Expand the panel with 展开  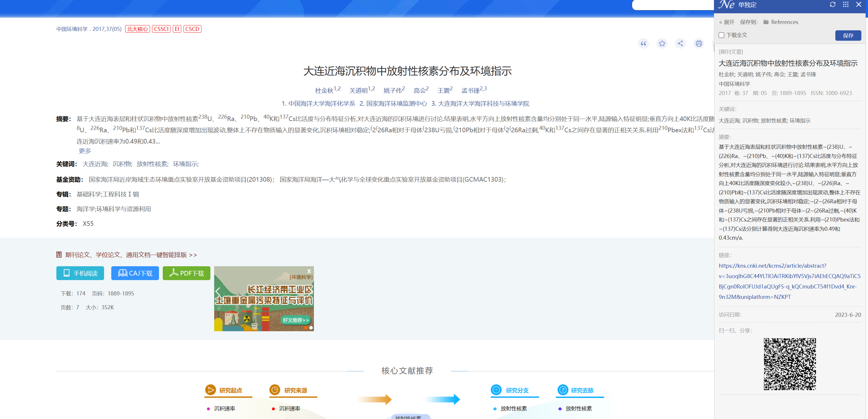(726, 22)
